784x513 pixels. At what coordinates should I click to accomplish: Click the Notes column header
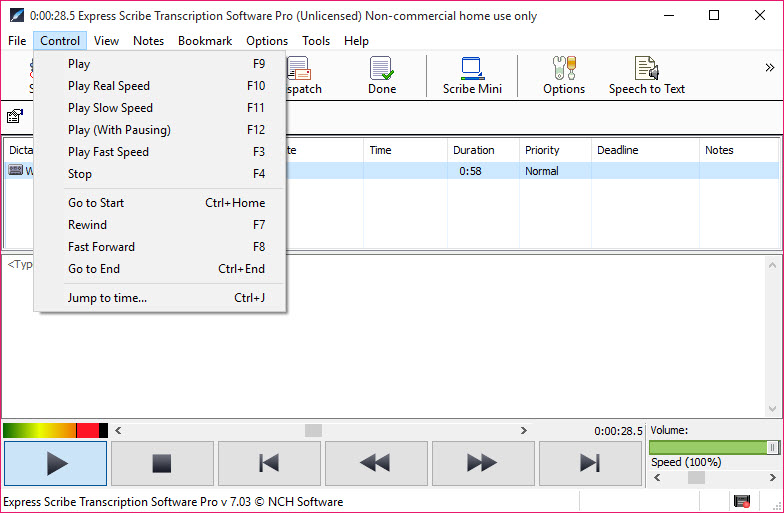[x=739, y=150]
